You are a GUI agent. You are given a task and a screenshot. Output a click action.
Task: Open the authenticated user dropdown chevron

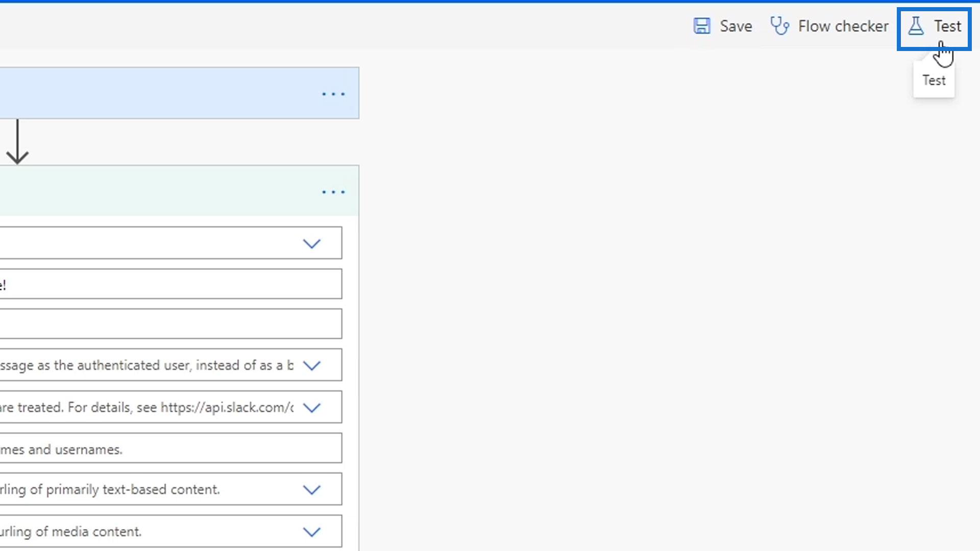311,365
